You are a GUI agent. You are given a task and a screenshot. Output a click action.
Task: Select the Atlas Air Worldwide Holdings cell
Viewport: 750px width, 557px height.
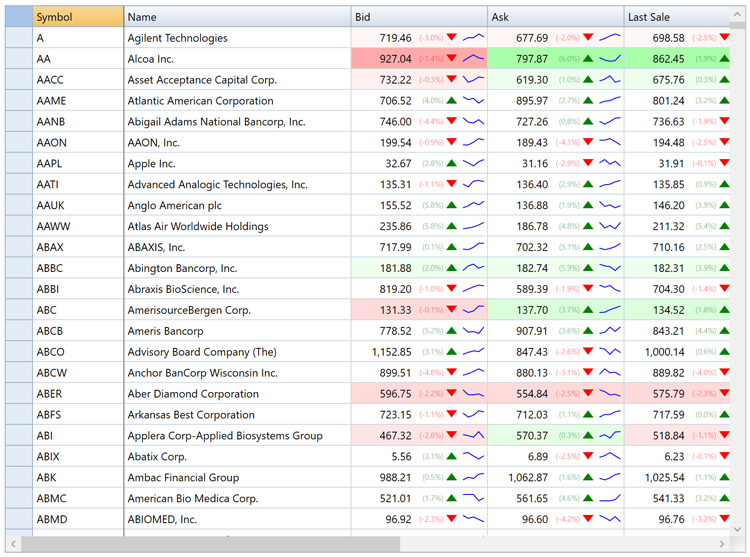237,226
